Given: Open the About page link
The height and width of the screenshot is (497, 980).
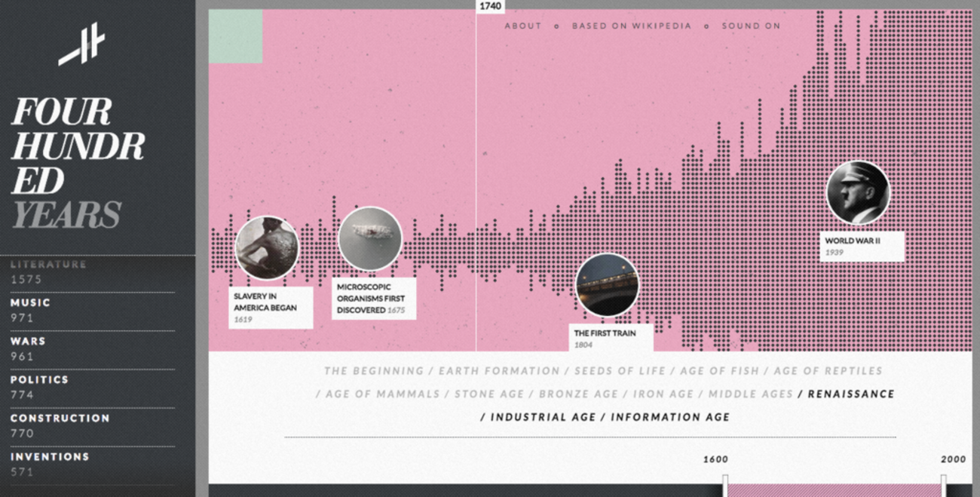Looking at the screenshot, I should [523, 26].
